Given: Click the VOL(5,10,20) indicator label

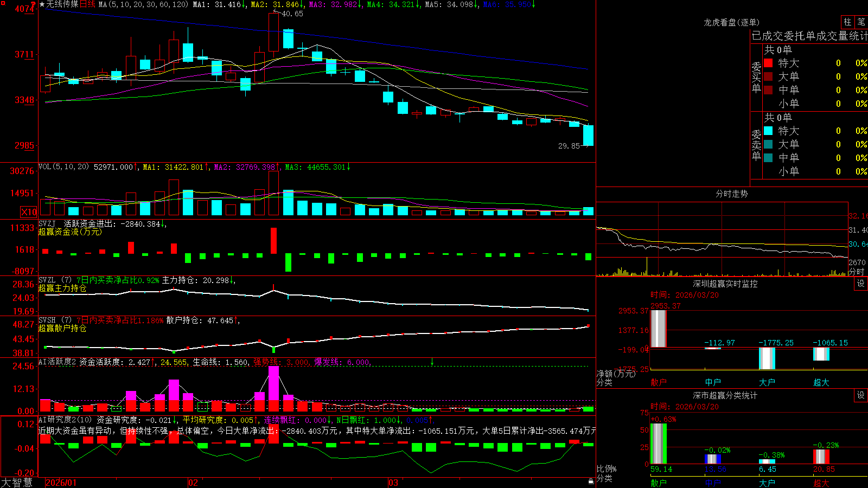Looking at the screenshot, I should pos(63,167).
